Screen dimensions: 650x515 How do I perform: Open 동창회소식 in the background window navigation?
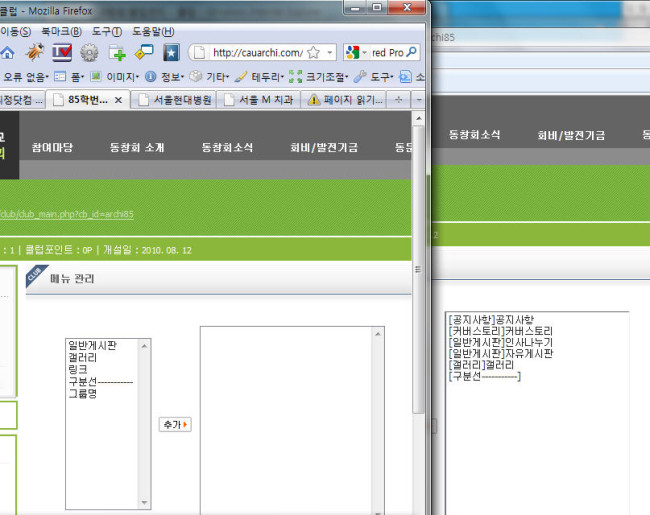click(x=475, y=135)
